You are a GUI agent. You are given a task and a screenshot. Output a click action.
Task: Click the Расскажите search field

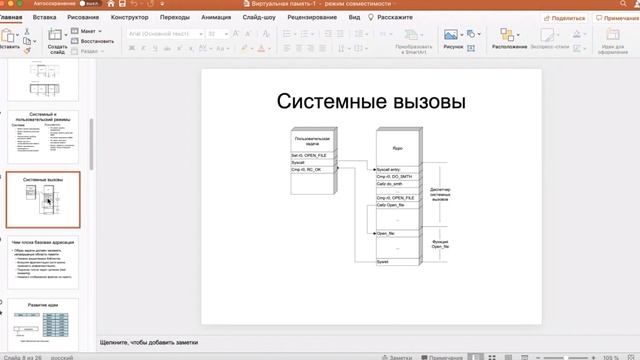[x=391, y=18]
